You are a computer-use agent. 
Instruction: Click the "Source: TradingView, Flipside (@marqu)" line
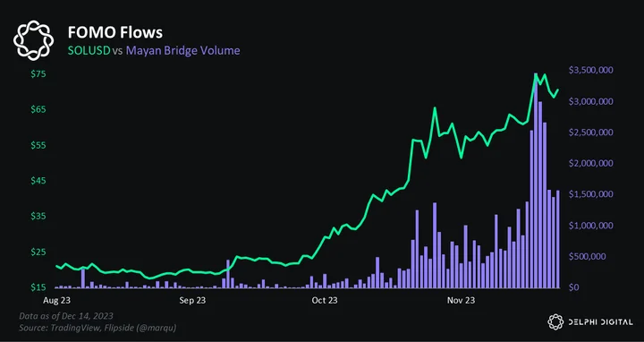97,328
